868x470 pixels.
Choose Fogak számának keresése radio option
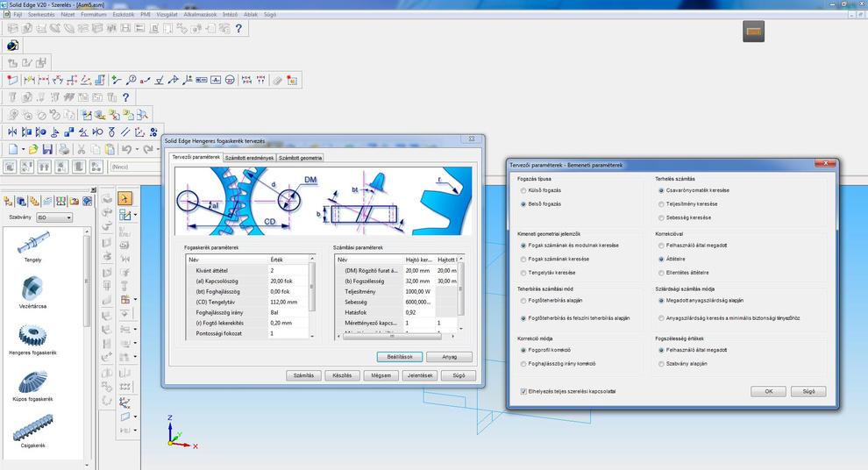pos(523,259)
